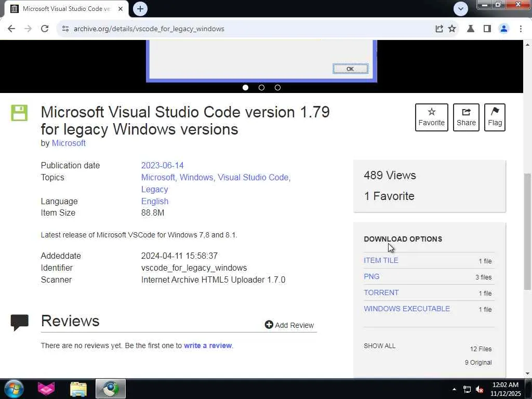Click the identifier vscode_for_legacy_windows
Viewport: 532px width, 399px height.
tap(194, 268)
